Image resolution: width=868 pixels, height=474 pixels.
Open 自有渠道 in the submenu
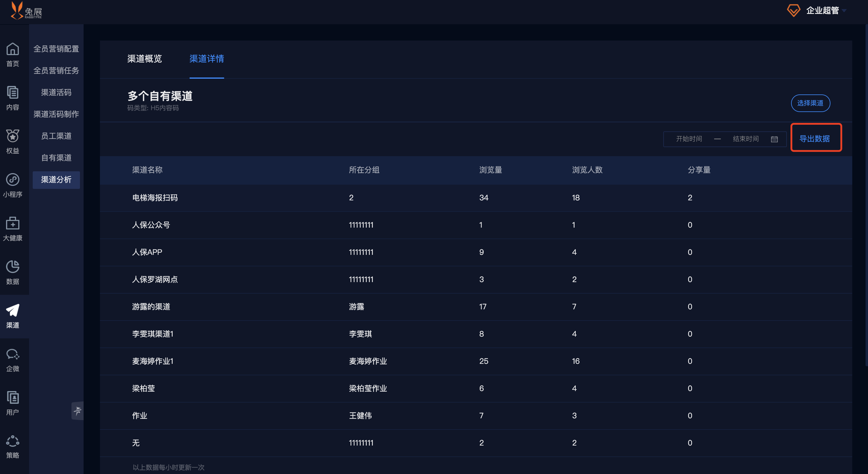coord(56,158)
